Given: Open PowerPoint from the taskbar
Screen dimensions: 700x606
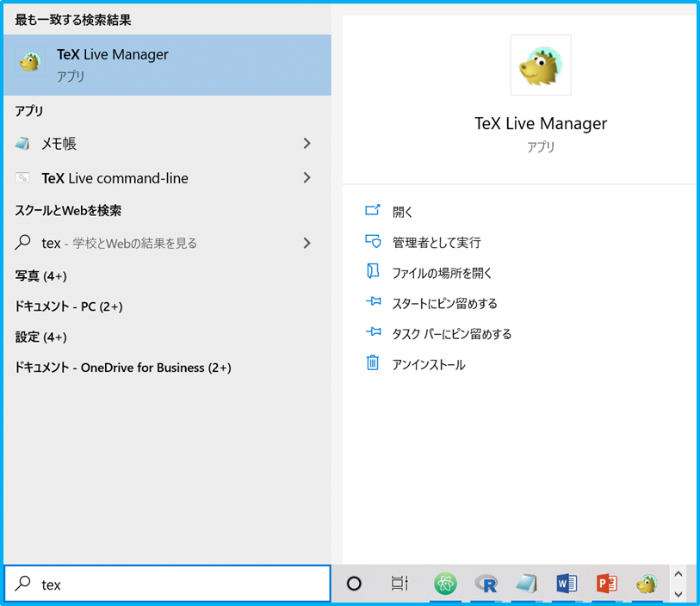Looking at the screenshot, I should (x=607, y=583).
